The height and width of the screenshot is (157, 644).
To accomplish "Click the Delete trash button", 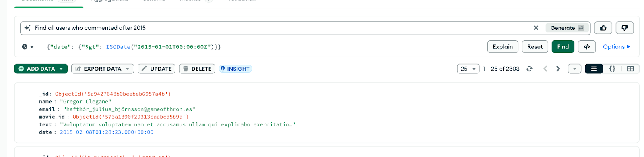I will pyautogui.click(x=197, y=69).
